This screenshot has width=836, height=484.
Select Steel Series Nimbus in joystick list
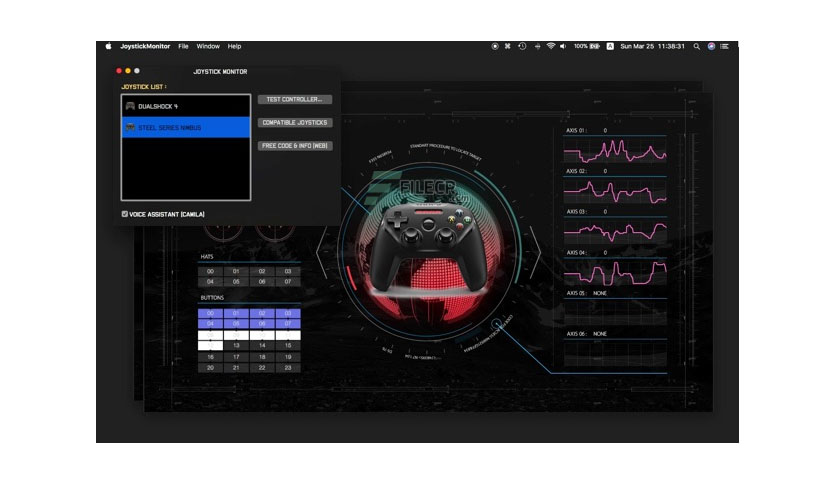(x=186, y=127)
